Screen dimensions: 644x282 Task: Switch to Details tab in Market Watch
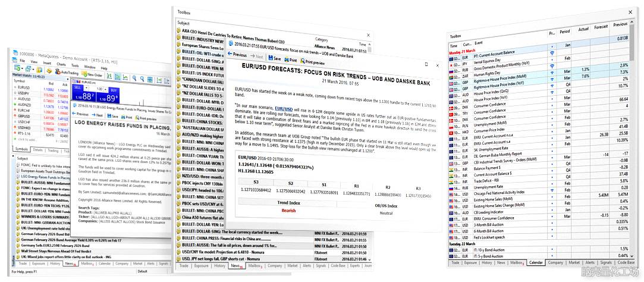[x=38, y=150]
